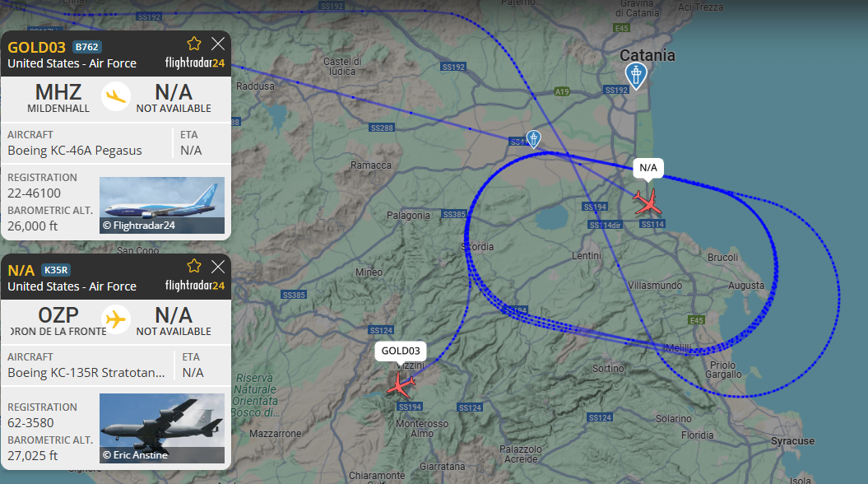Click the GOLD03 callsign title in card

36,48
